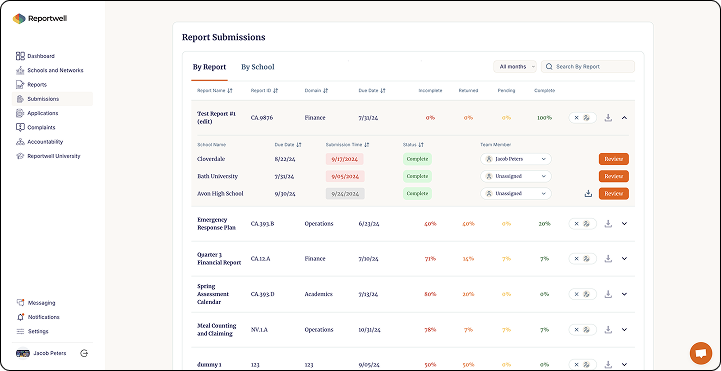Click the Jacob Peters profile avatar
The width and height of the screenshot is (721, 371).
(x=23, y=353)
